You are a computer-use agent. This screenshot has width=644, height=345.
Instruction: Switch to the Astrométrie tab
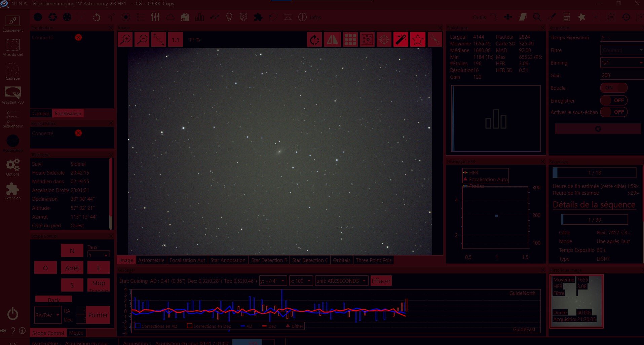point(151,260)
